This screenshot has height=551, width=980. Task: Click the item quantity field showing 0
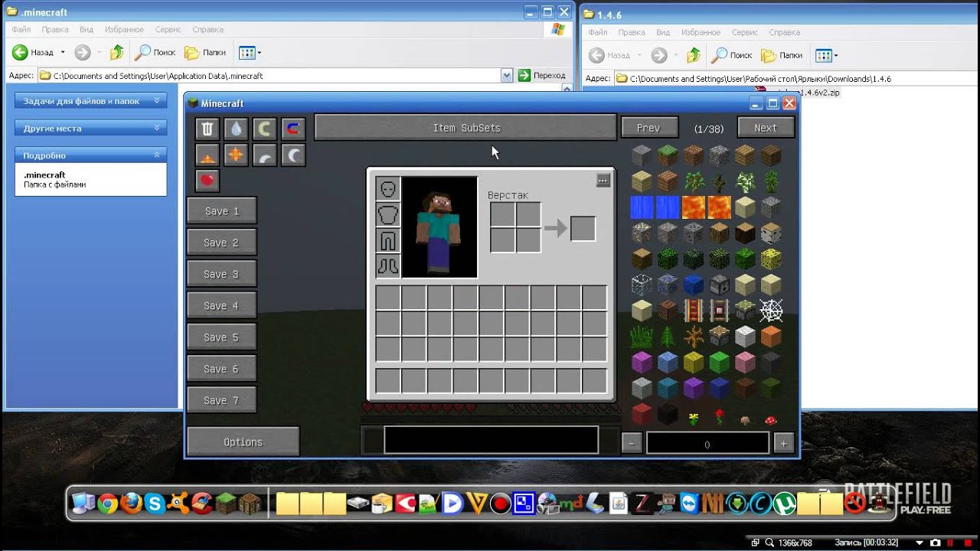point(707,443)
